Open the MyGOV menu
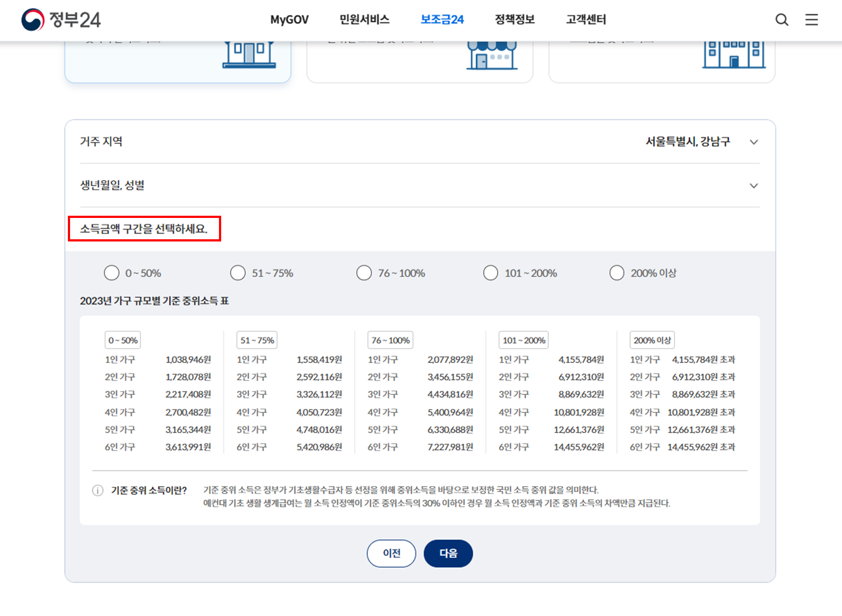 pos(289,20)
